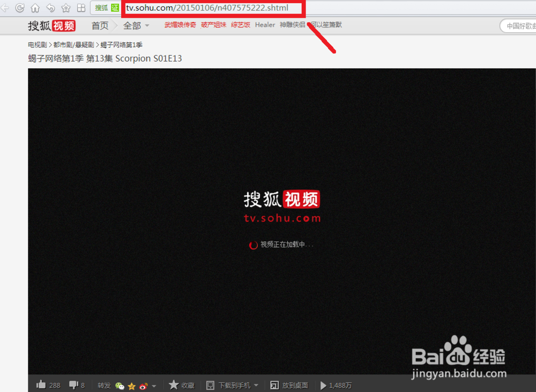Open the 综艺饭 link
The width and height of the screenshot is (536, 392).
click(241, 25)
